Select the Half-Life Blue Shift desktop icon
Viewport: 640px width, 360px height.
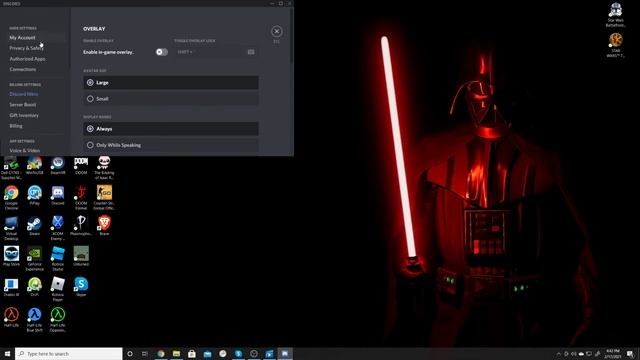click(35, 319)
